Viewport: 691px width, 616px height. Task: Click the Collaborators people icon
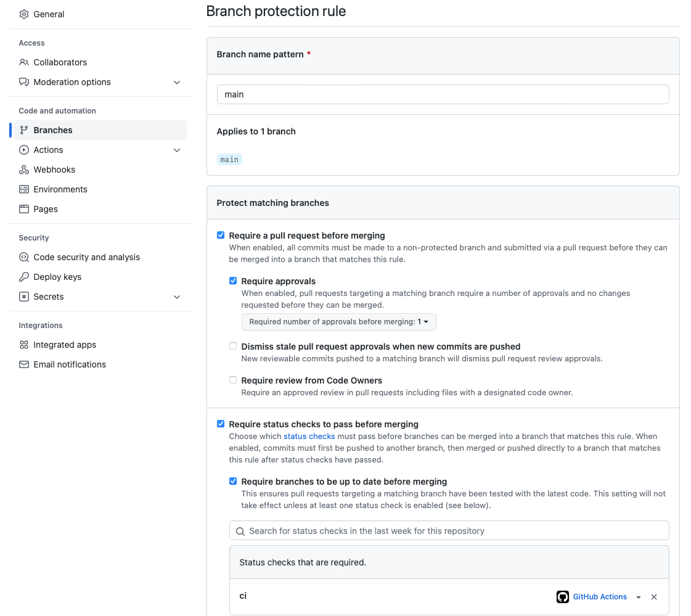click(23, 62)
